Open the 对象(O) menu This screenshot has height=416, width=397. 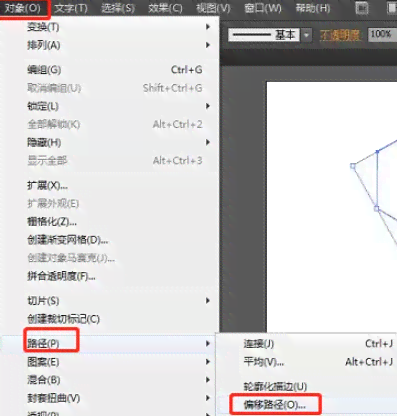pyautogui.click(x=23, y=8)
